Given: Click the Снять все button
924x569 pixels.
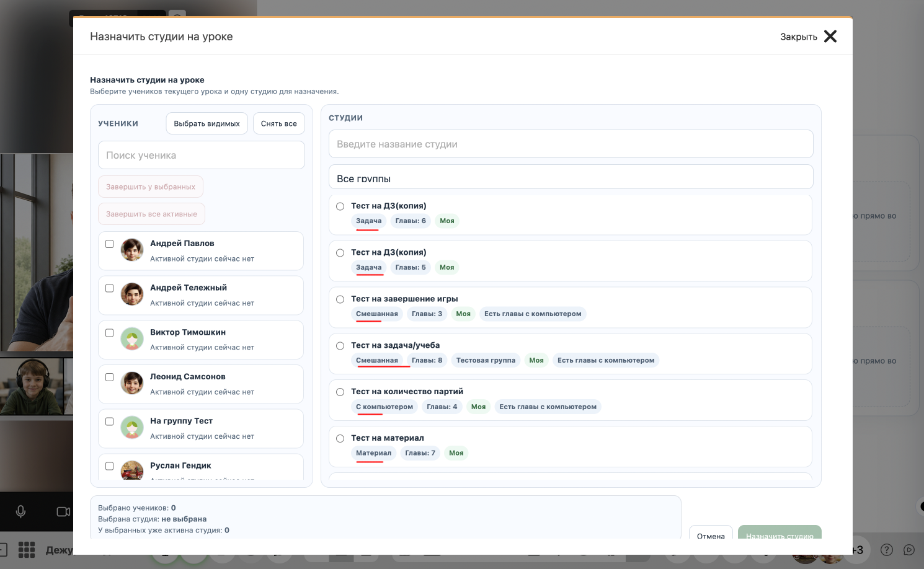Looking at the screenshot, I should click(279, 123).
